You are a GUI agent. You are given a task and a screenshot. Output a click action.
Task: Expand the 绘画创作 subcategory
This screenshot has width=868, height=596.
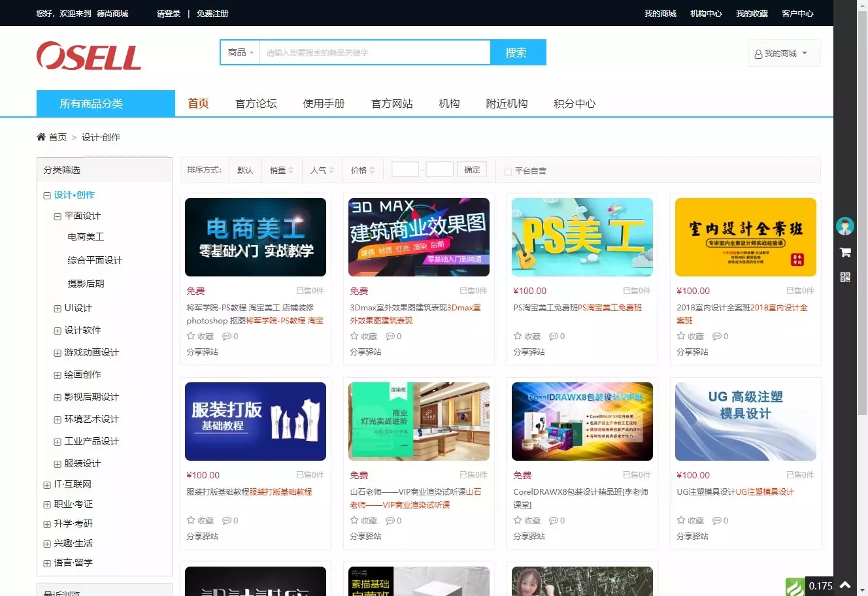[x=58, y=375]
